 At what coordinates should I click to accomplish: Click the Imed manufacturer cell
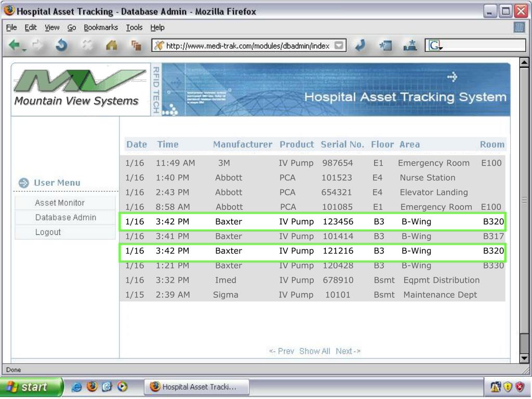click(x=225, y=280)
